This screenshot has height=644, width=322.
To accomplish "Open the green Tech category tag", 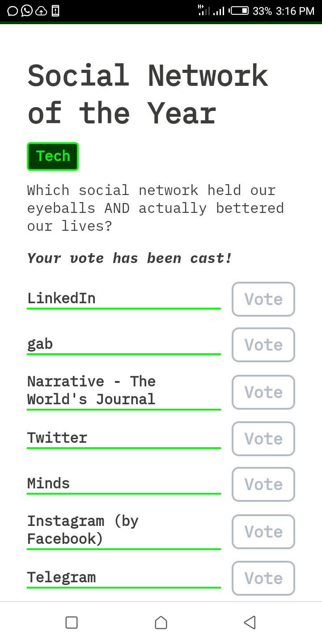I will (53, 157).
